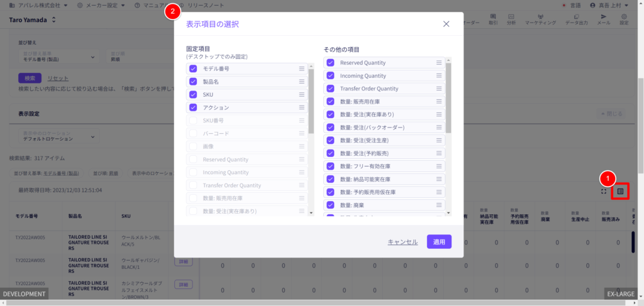Uncheck the SKU fixed item

tap(193, 94)
